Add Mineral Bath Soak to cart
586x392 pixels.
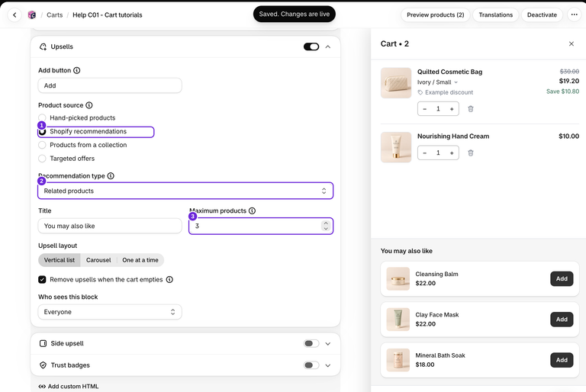click(562, 360)
